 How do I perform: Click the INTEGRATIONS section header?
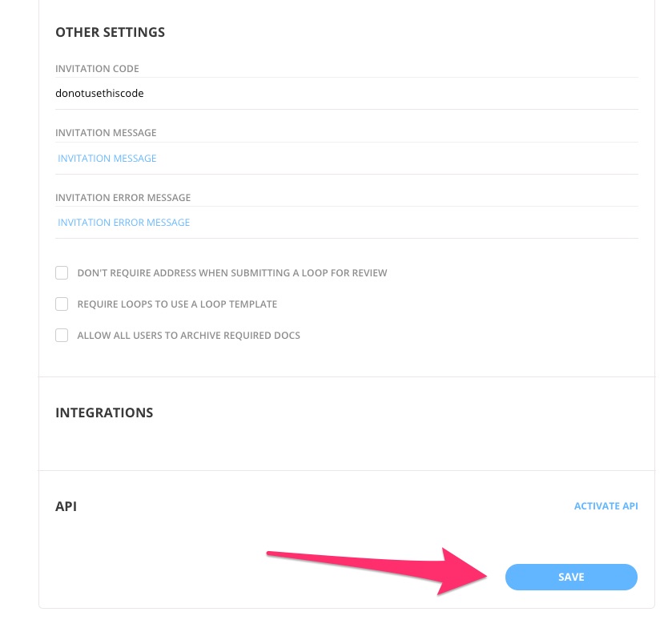tap(104, 413)
